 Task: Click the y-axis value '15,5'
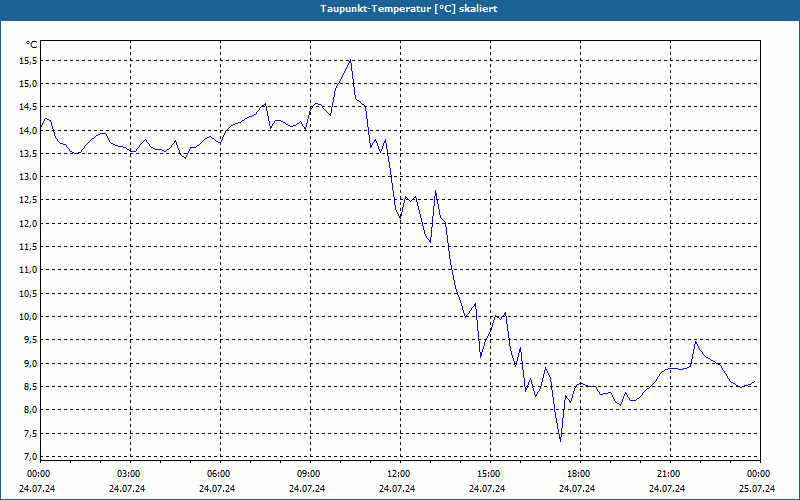(x=29, y=61)
